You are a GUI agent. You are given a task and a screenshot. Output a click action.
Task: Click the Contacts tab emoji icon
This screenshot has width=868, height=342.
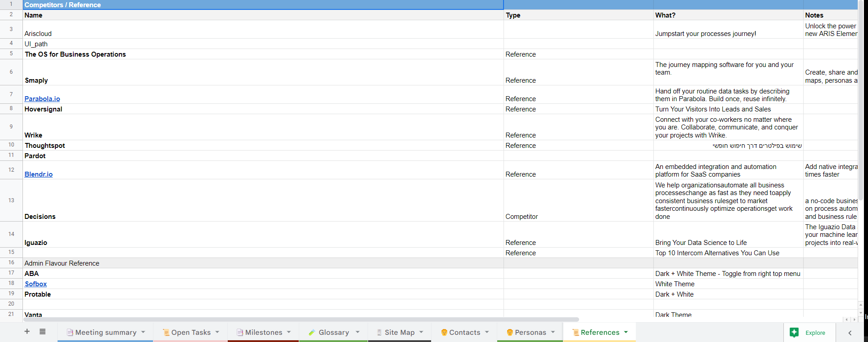(x=444, y=333)
